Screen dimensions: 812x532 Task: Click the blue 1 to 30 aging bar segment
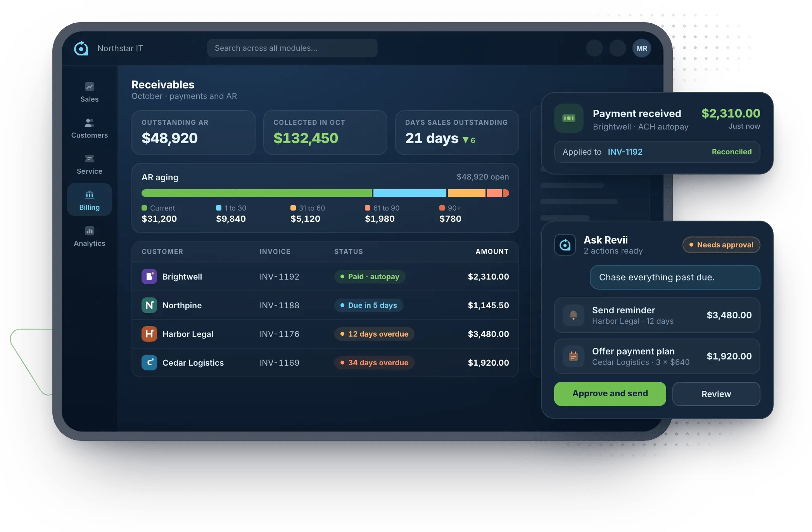409,193
